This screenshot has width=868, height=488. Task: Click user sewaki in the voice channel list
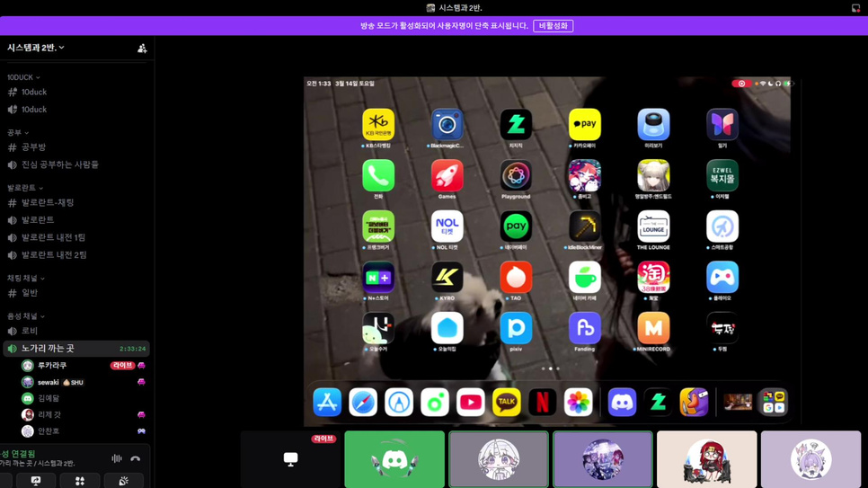pos(49,382)
